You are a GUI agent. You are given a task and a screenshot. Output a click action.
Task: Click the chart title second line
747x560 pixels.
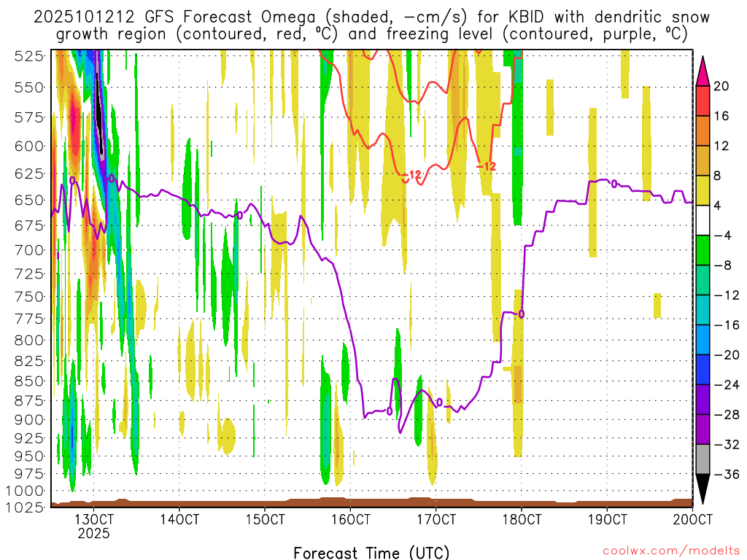371,34
